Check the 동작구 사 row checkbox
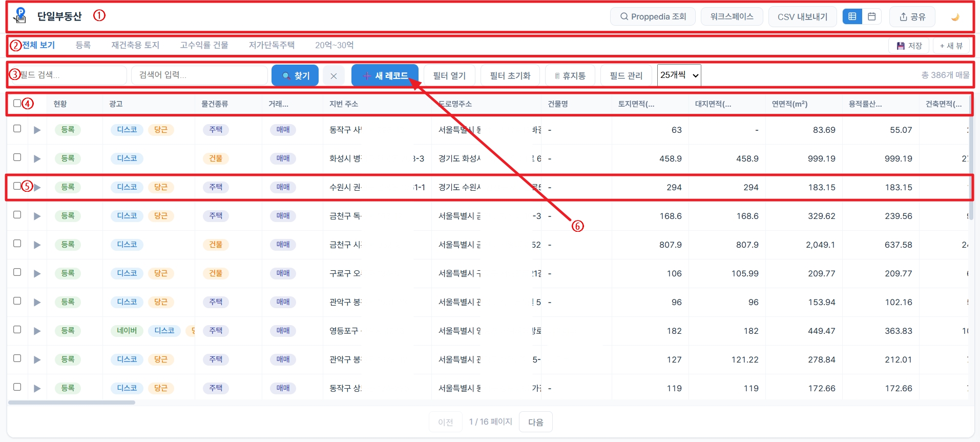The image size is (980, 442). tap(17, 129)
